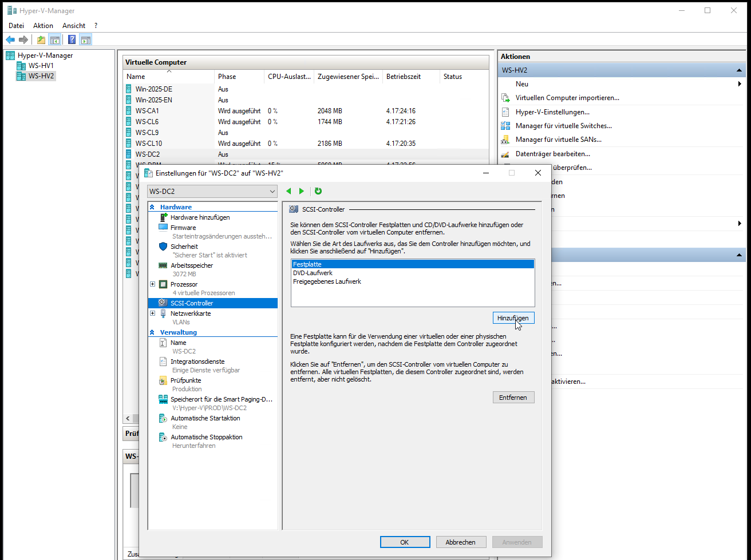The image size is (751, 560).
Task: Select SCSI-Controller in settings tree
Action: pos(213,303)
